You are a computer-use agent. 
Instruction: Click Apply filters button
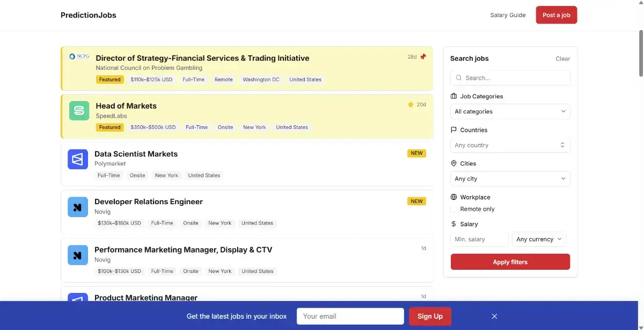(x=510, y=262)
